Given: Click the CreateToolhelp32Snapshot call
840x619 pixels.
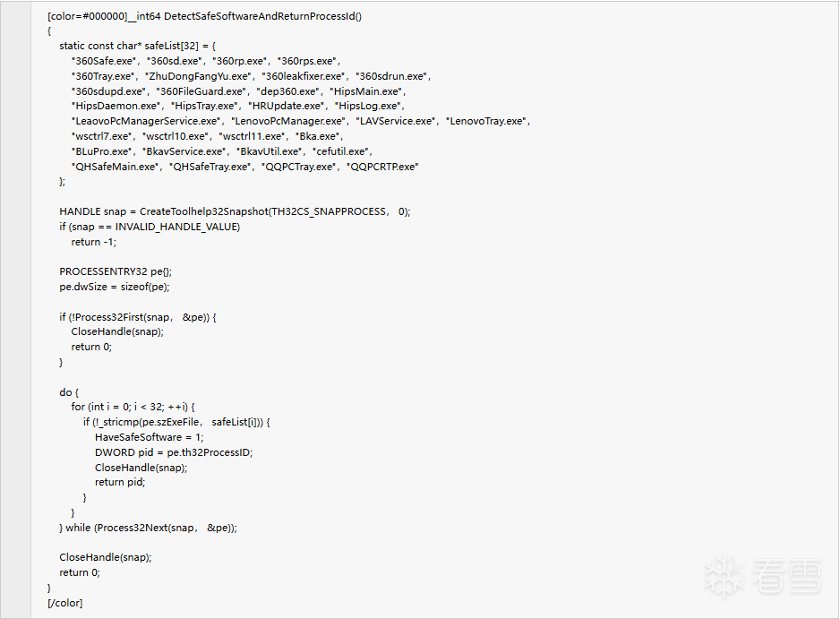Looking at the screenshot, I should click(x=203, y=211).
